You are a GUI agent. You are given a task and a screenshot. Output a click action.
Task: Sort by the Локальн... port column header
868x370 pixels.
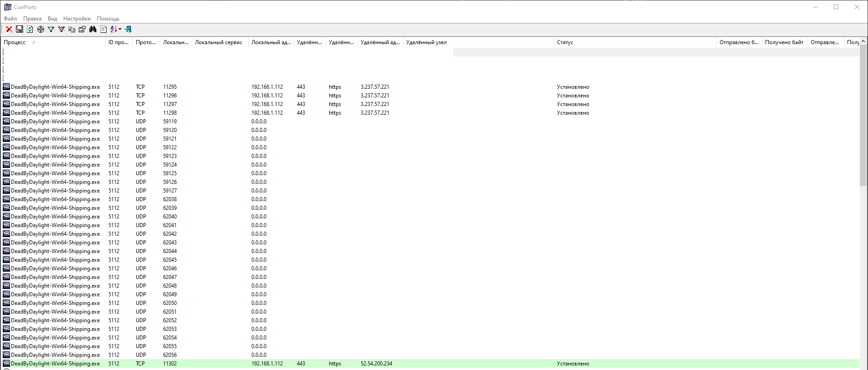tap(176, 42)
